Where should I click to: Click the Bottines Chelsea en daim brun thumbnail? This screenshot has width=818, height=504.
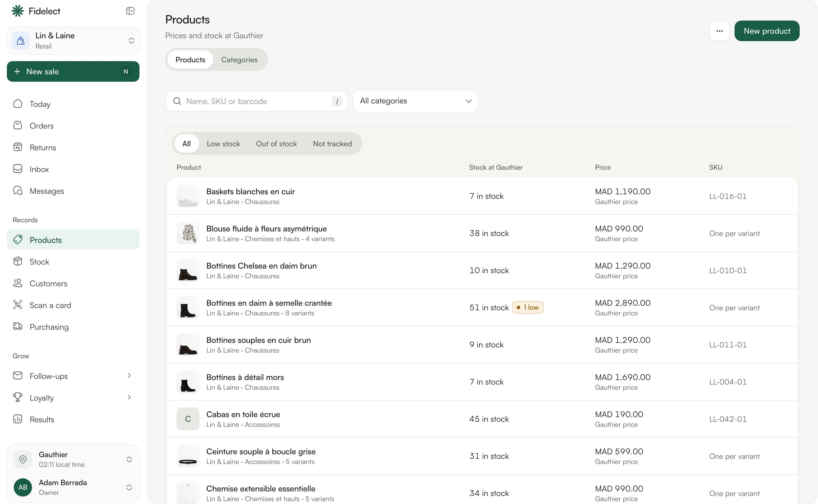(x=188, y=270)
